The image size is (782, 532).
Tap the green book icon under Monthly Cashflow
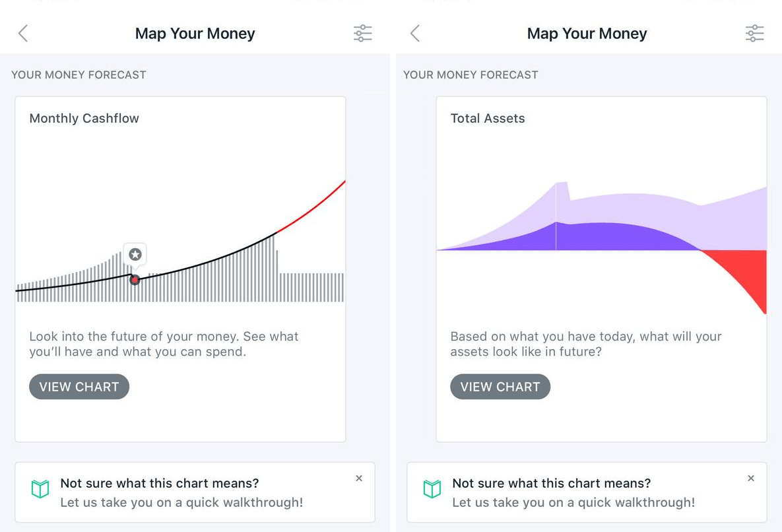pyautogui.click(x=40, y=489)
